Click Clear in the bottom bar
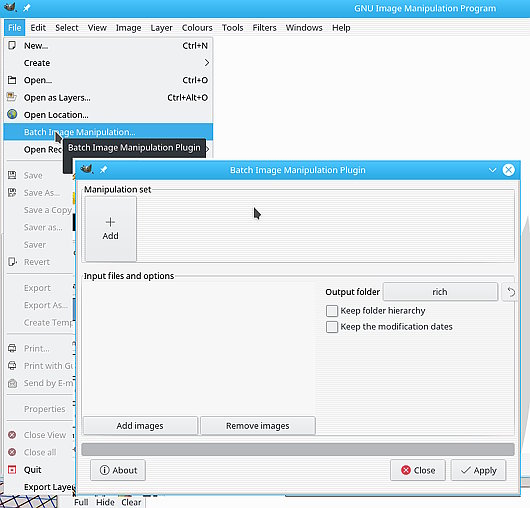 [131, 502]
